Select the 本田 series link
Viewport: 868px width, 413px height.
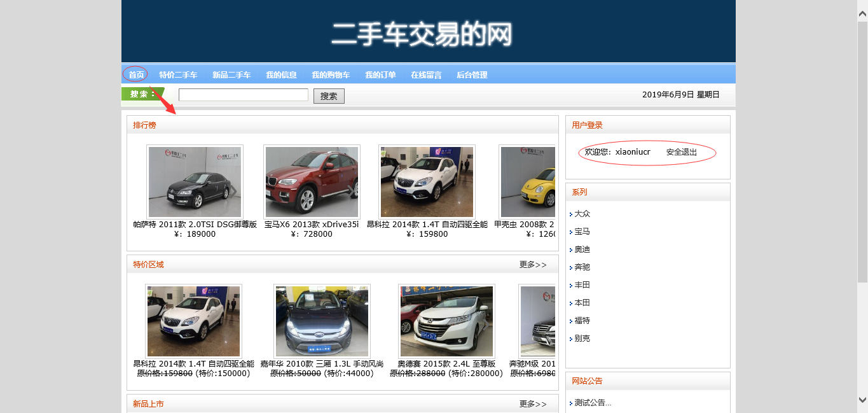click(x=582, y=303)
